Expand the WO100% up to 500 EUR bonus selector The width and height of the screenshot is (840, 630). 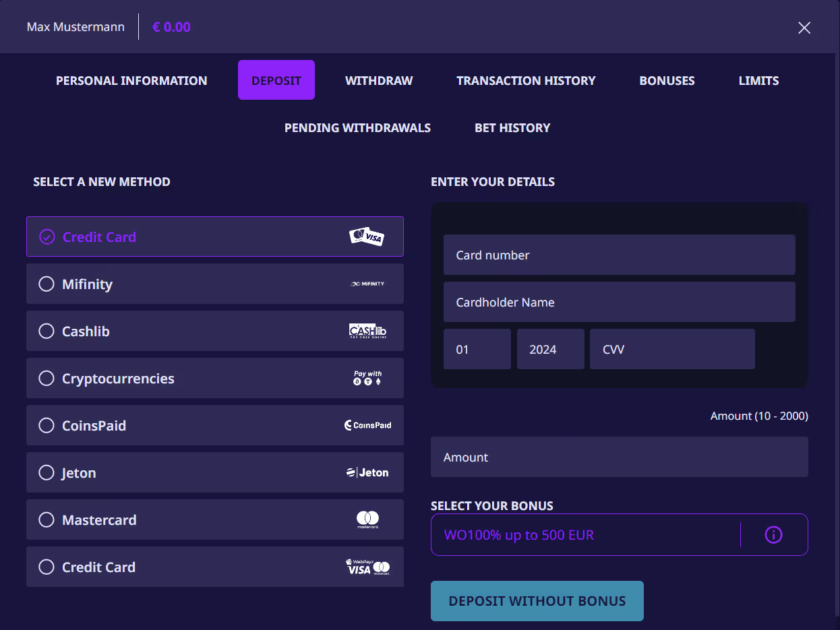[584, 535]
